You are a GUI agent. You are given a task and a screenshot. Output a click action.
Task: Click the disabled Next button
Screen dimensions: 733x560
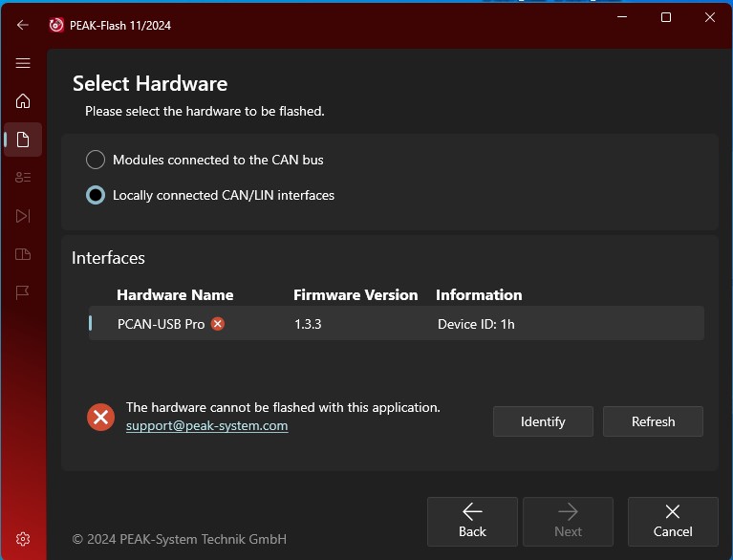tap(568, 522)
